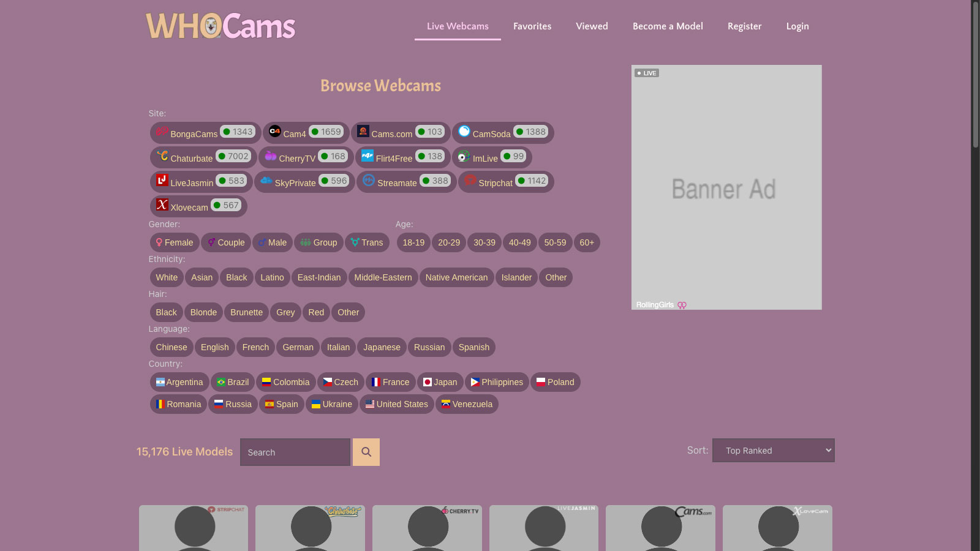Filter by Colombia country
Image resolution: width=980 pixels, height=551 pixels.
286,382
